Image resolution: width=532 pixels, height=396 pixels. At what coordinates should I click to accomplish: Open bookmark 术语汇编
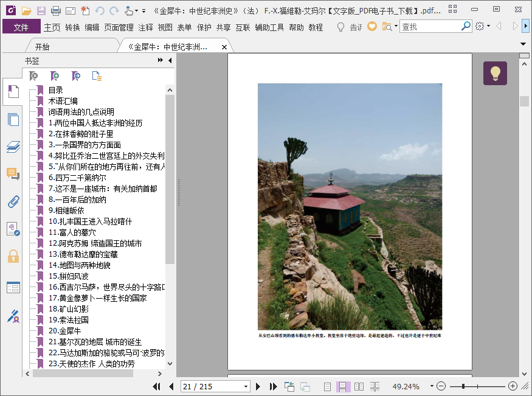tap(63, 101)
